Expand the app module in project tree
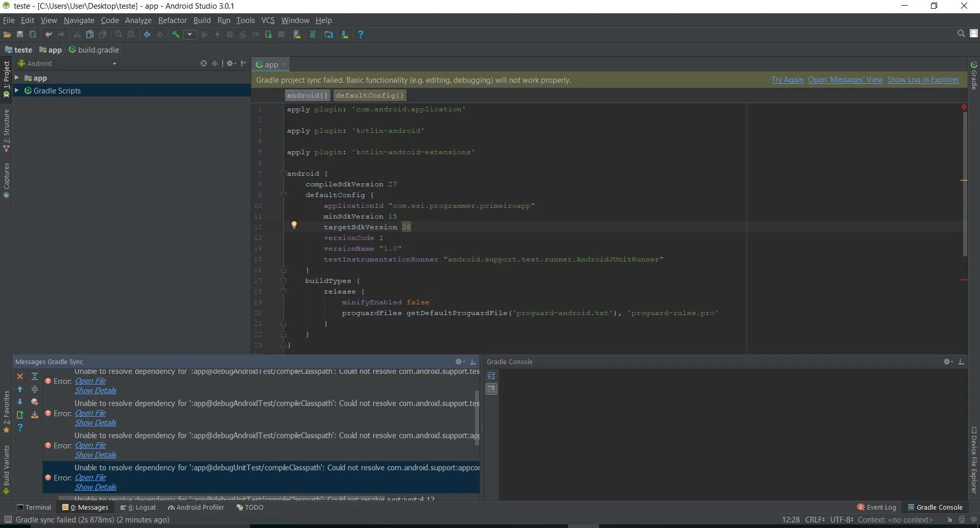The width and height of the screenshot is (980, 528). (17, 78)
